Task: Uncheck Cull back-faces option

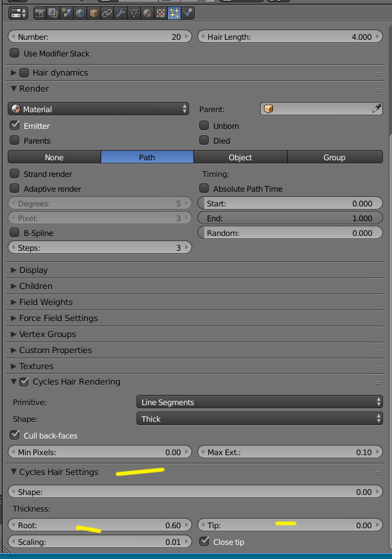Action: coord(15,435)
